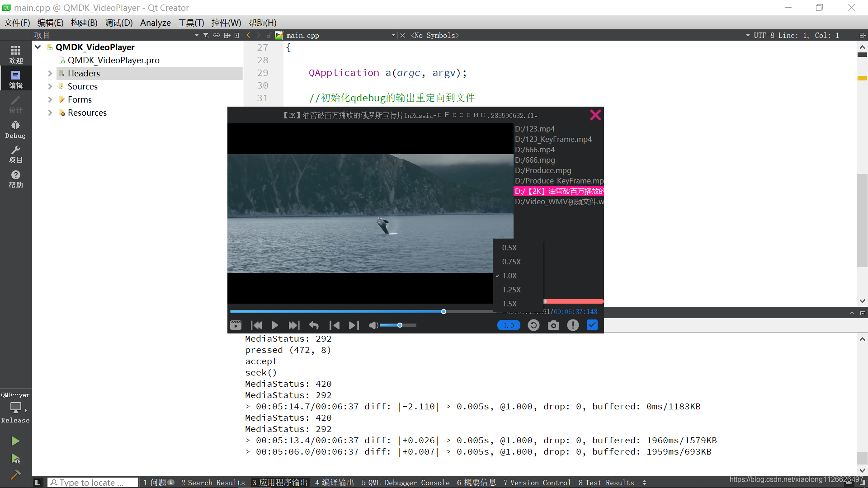Click the loop/repeat toggle icon
This screenshot has height=488, width=868.
point(533,325)
